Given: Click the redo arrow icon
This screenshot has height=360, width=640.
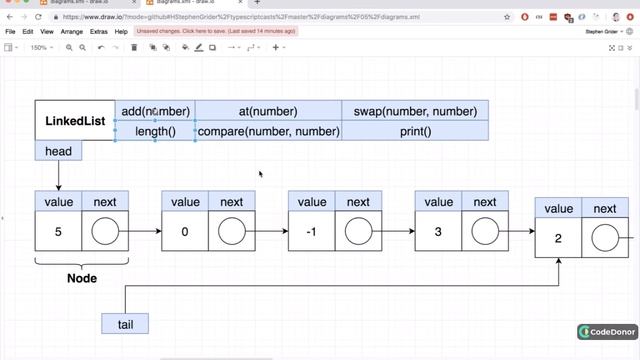Looking at the screenshot, I should click(x=116, y=48).
